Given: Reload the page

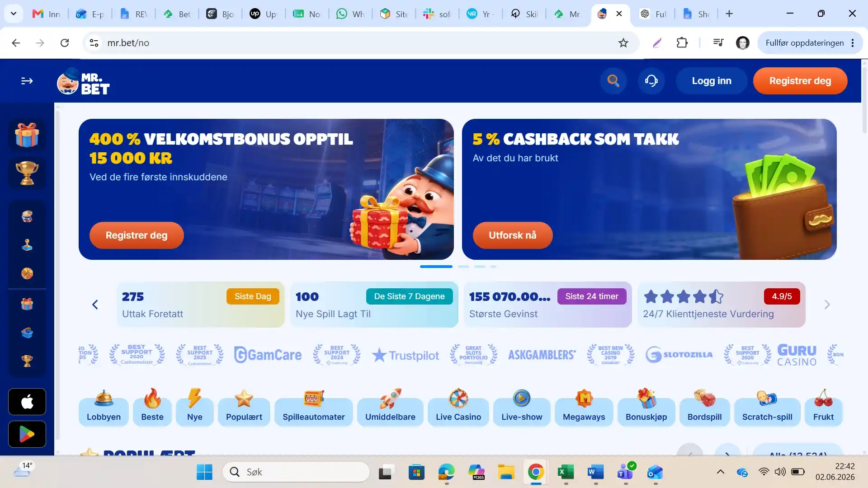Looking at the screenshot, I should tap(65, 43).
